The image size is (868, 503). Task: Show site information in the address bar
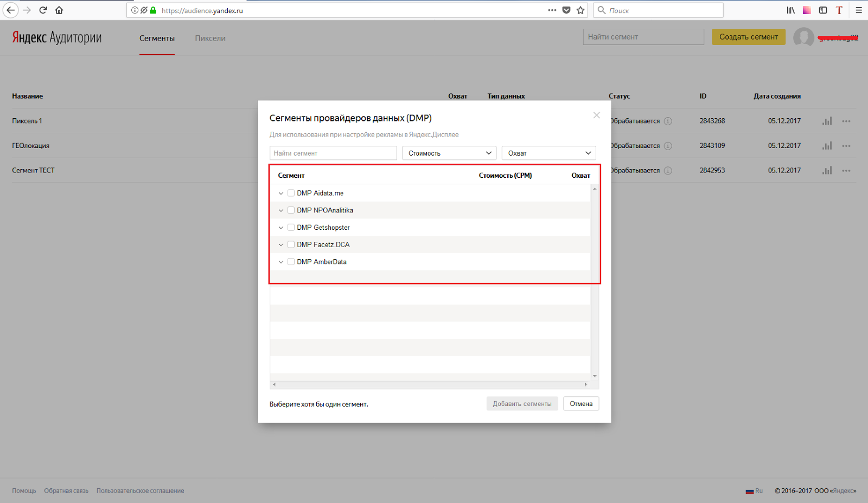[x=135, y=10]
